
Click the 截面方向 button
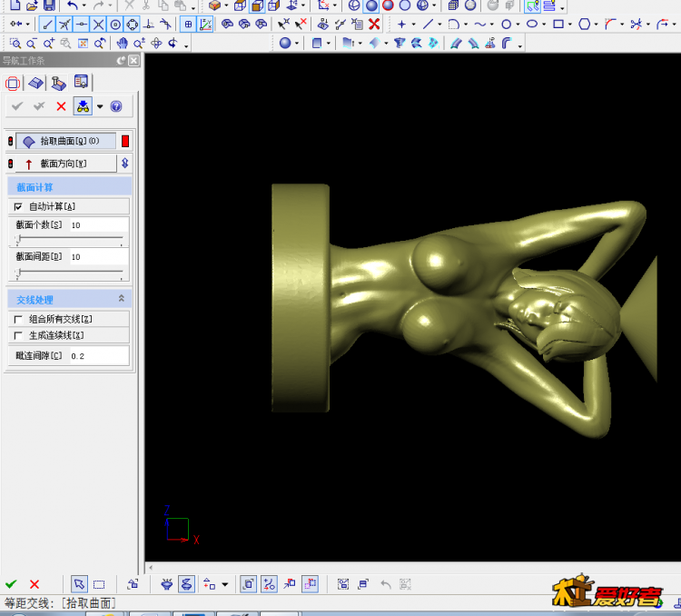pos(65,164)
